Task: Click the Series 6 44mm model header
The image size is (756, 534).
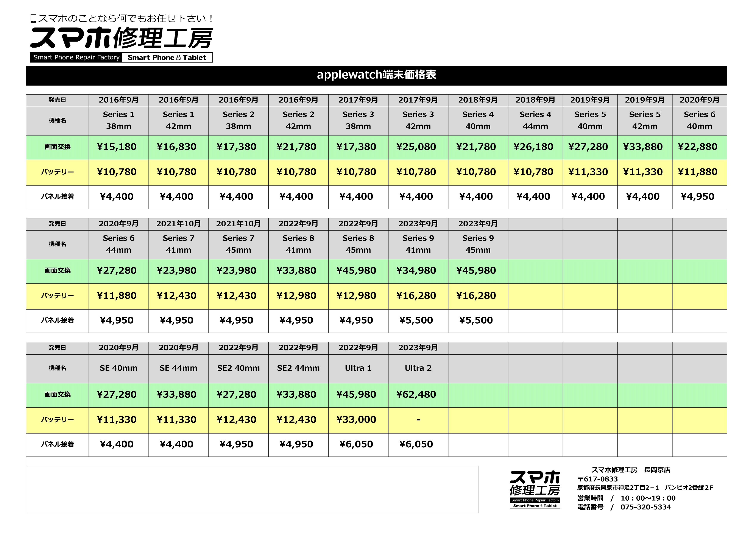Action: click(118, 244)
